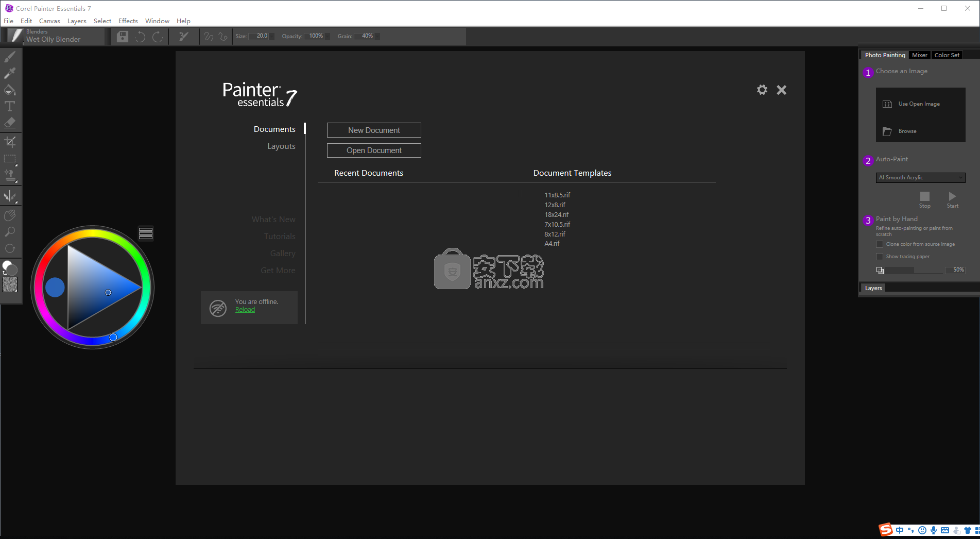Open the Wet Oily Blender brush selector
The image size is (980, 539).
54,36
